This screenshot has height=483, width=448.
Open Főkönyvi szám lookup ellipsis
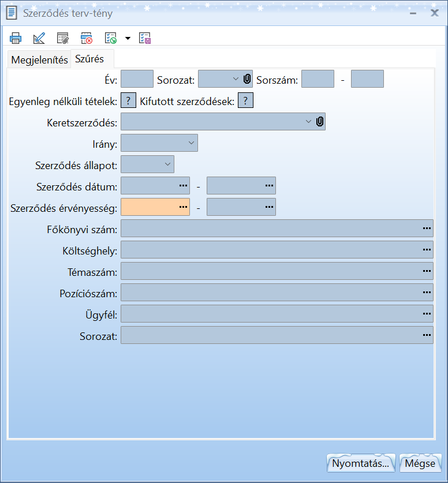click(x=427, y=229)
